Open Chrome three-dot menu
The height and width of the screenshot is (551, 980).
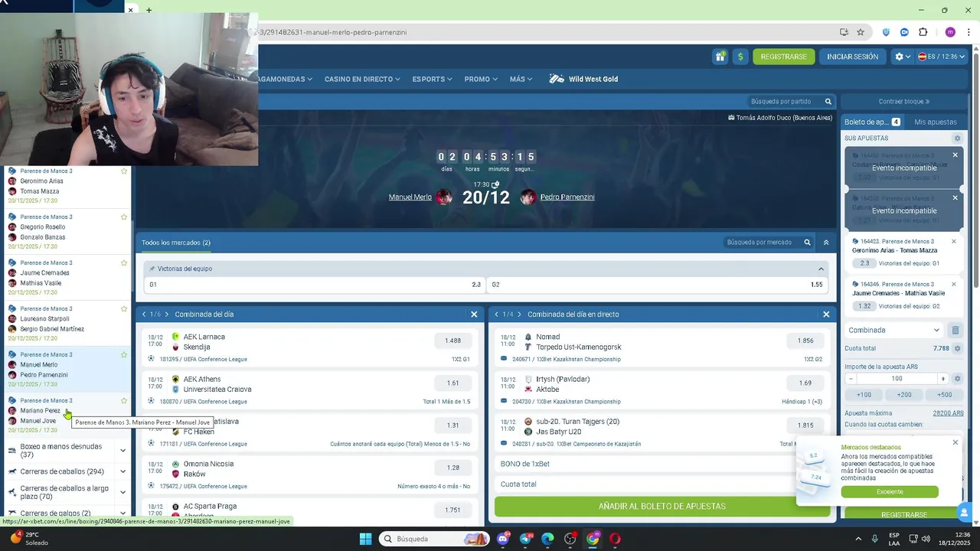pyautogui.click(x=969, y=32)
